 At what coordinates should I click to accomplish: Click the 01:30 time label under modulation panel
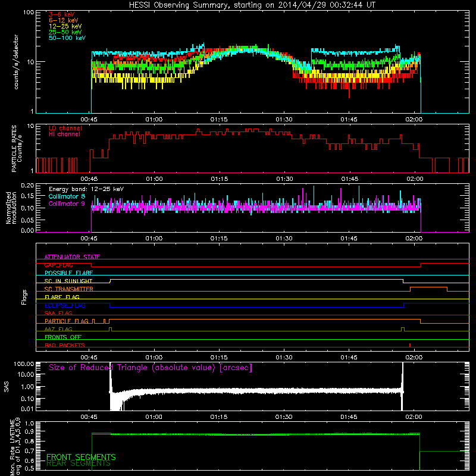coord(284,239)
